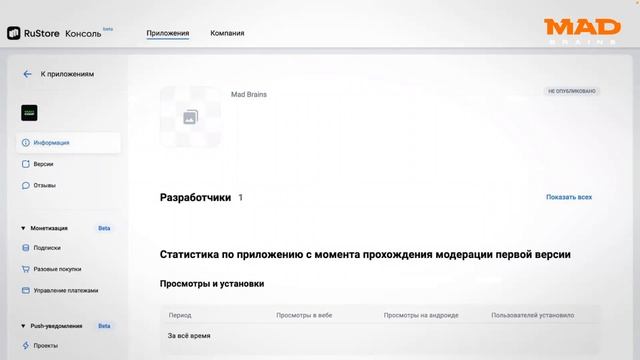This screenshot has height=360, width=640.
Task: Click the Монетизация section label
Action: [49, 228]
